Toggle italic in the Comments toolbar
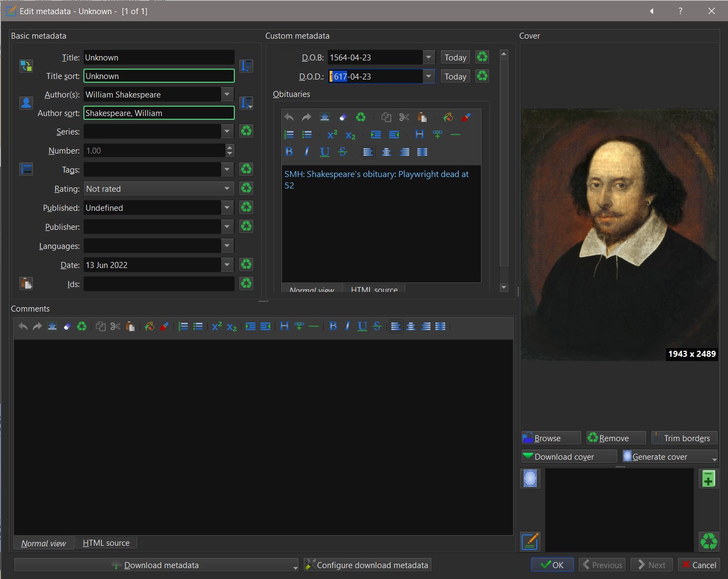Viewport: 728px width, 579px height. click(348, 326)
